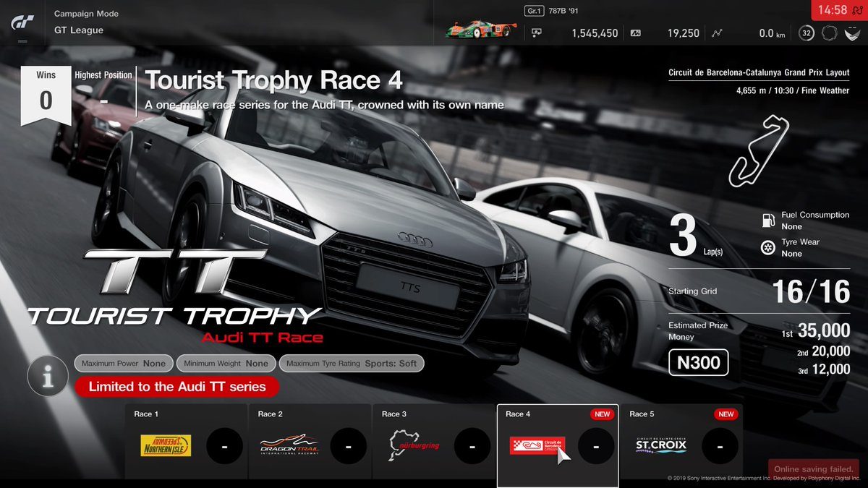The height and width of the screenshot is (488, 868).
Task: Click the St. Croix circuit logo
Action: [x=661, y=445]
